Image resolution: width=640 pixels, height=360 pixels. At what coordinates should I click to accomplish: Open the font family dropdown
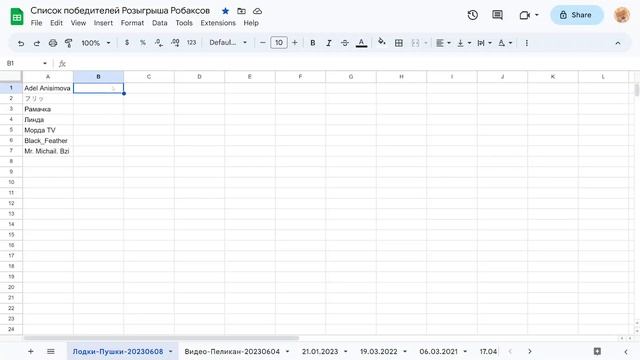coord(228,42)
